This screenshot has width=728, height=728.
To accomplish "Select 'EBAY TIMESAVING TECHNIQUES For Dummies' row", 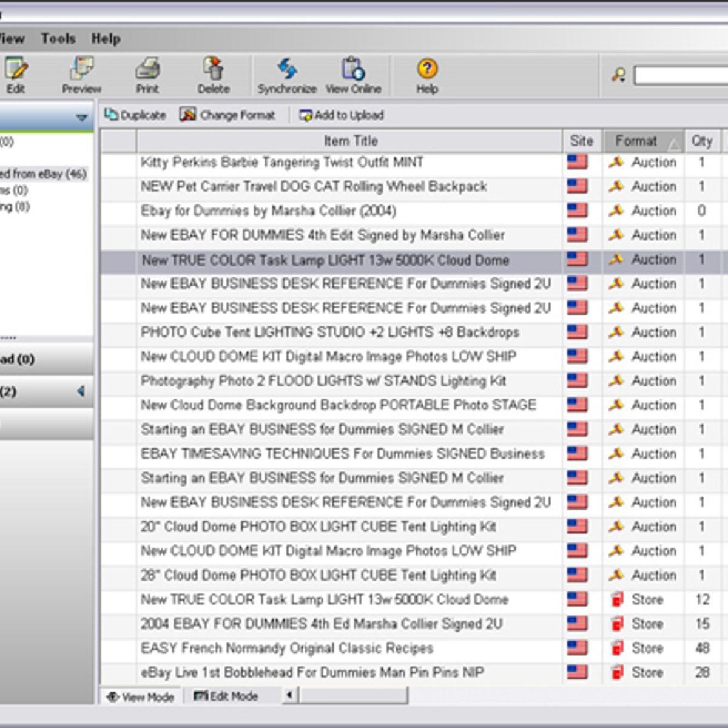I will click(349, 453).
